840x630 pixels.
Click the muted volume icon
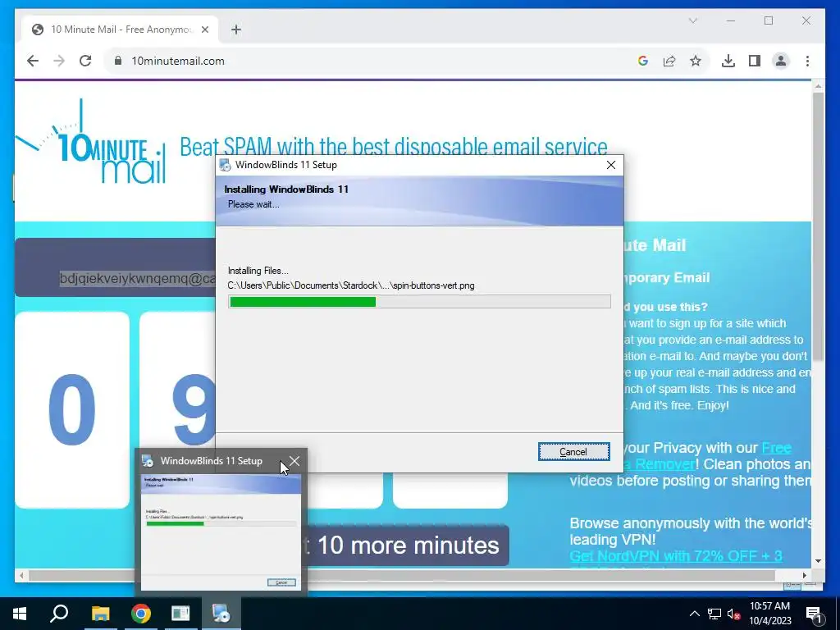(733, 614)
